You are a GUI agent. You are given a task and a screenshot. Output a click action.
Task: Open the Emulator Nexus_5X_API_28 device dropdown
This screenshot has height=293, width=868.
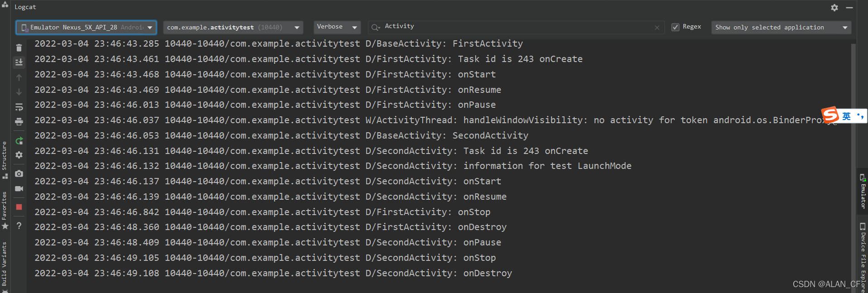[x=86, y=28]
